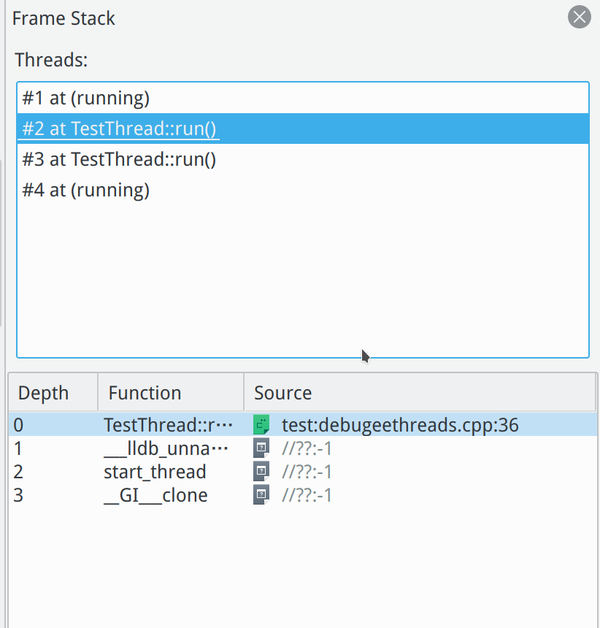This screenshot has height=628, width=600.
Task: Click the depth 0 cell
Action: point(18,424)
